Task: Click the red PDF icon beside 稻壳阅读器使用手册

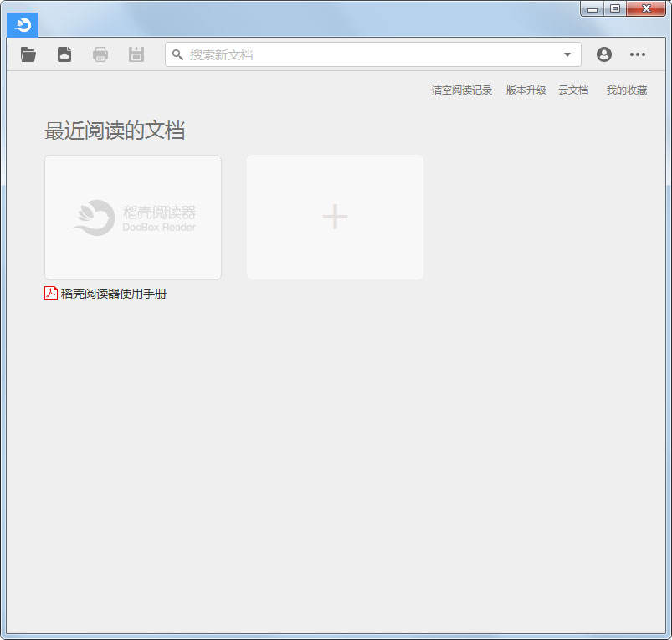Action: (51, 293)
